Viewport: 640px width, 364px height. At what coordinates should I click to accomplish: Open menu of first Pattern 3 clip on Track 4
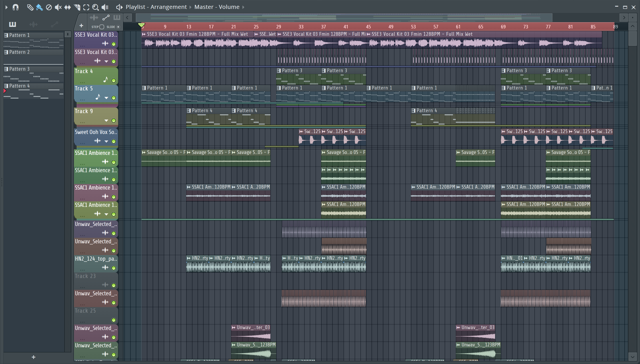click(279, 71)
